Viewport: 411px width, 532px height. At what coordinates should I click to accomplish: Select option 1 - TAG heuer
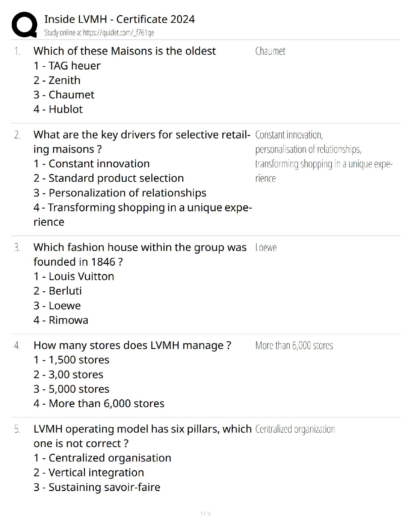67,66
